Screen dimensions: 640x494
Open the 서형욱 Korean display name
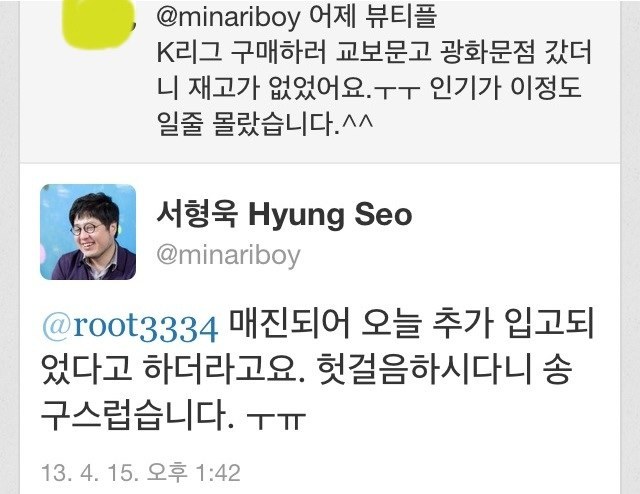coord(198,214)
